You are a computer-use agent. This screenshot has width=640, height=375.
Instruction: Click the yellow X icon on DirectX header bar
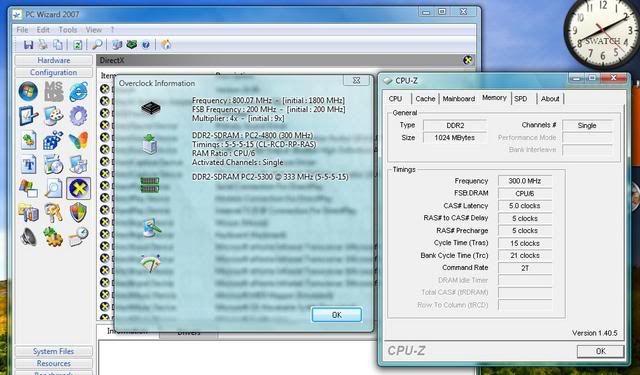pos(468,60)
